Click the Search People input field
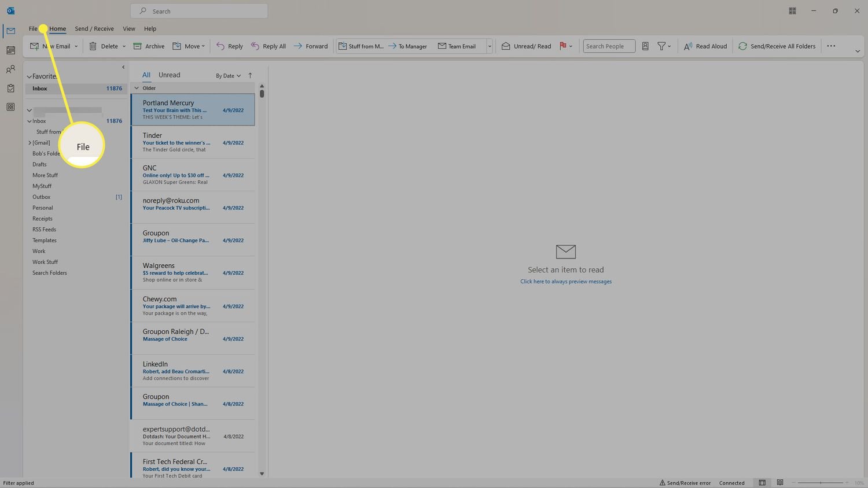 click(x=608, y=46)
